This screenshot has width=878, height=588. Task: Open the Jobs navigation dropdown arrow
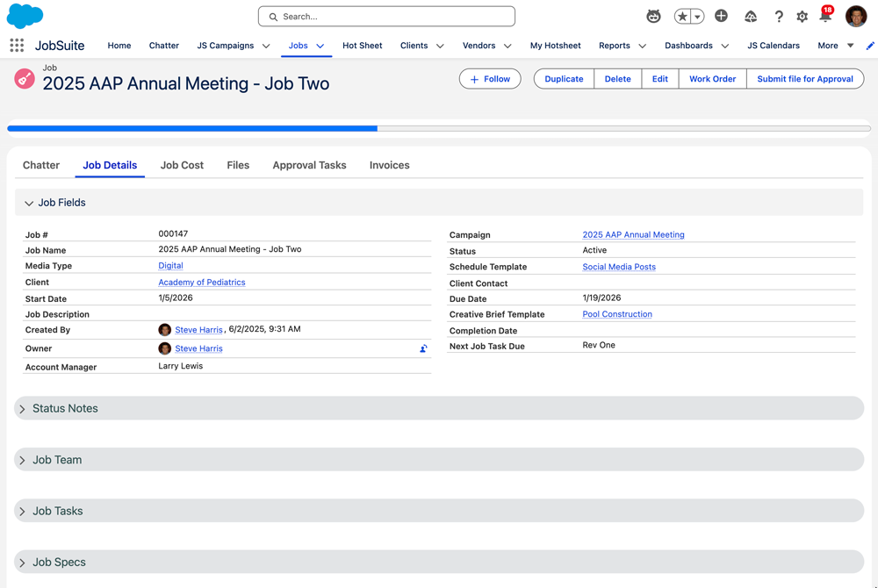click(321, 45)
